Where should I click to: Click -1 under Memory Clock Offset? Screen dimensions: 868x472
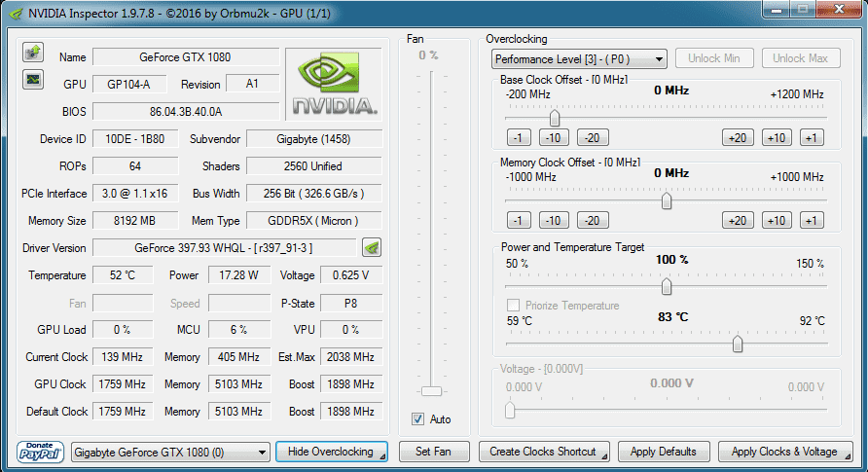coord(519,220)
